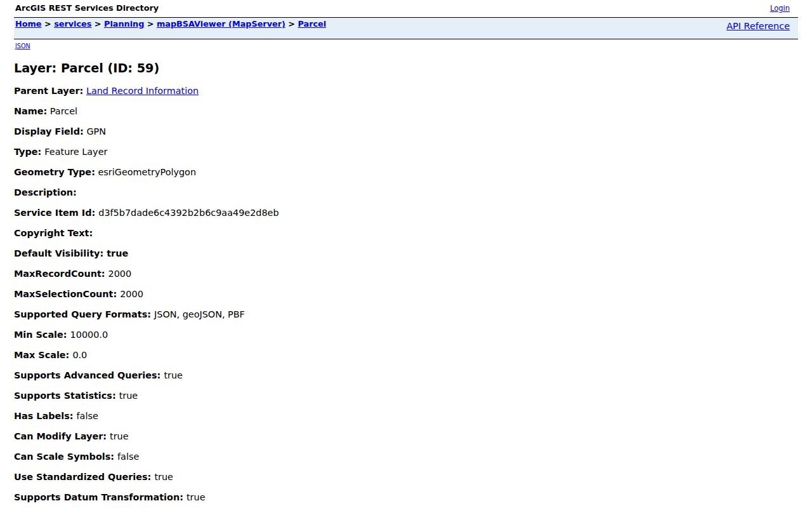
Task: Click the Supports Statistics line
Action: click(76, 396)
